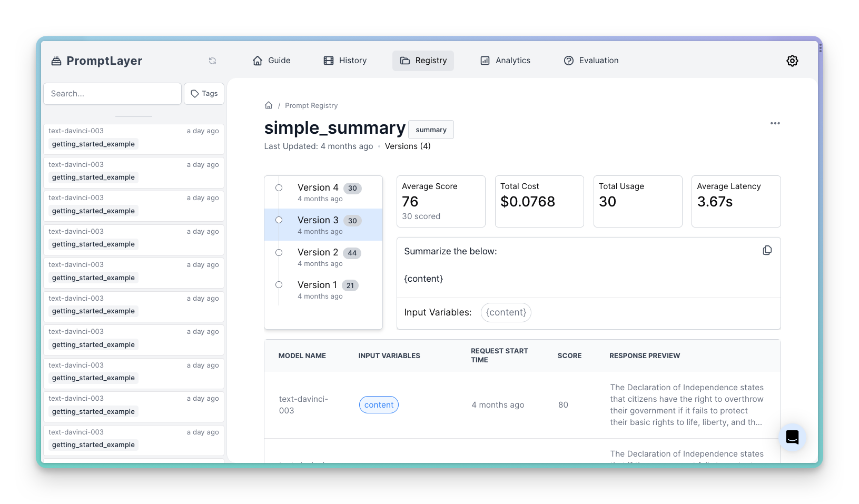Viewport: 859px width, 504px height.
Task: Select Version 3 in the version list
Action: click(x=323, y=225)
